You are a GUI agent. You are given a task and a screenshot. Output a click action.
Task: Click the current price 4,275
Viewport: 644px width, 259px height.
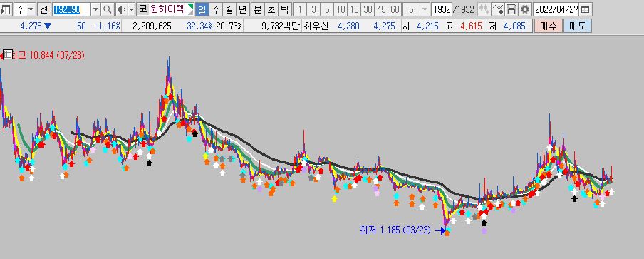(x=31, y=26)
